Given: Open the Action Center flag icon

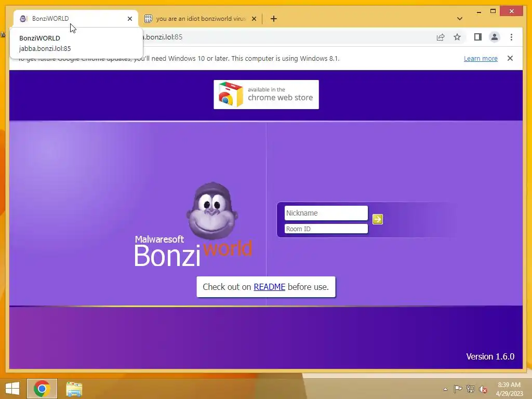Looking at the screenshot, I should [x=458, y=389].
